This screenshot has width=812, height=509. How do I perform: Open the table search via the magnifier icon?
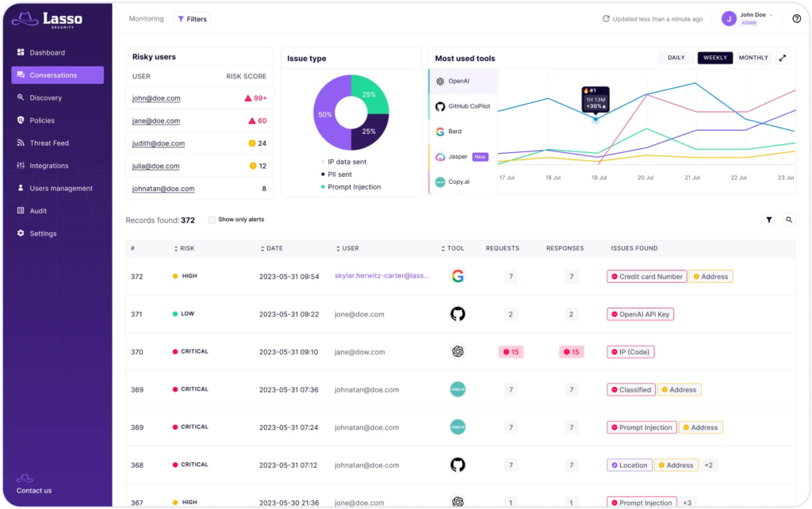pyautogui.click(x=789, y=220)
